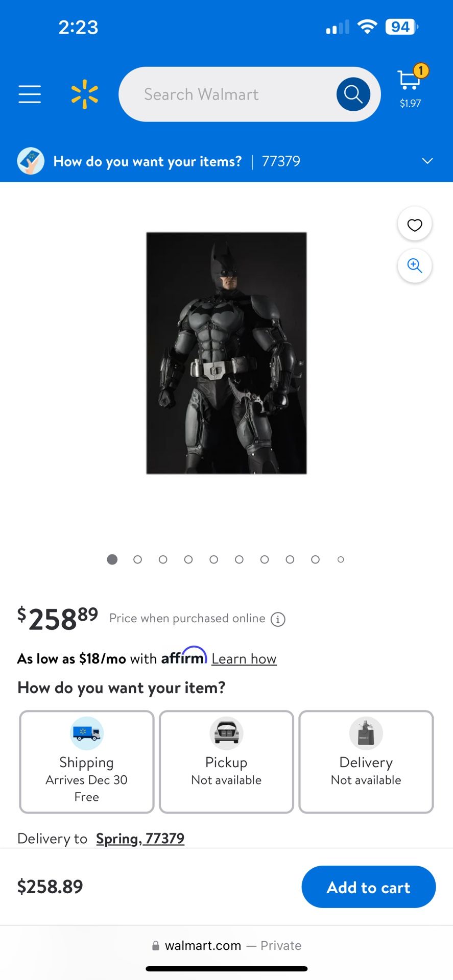Select the Shipping fulfillment option

tap(87, 762)
